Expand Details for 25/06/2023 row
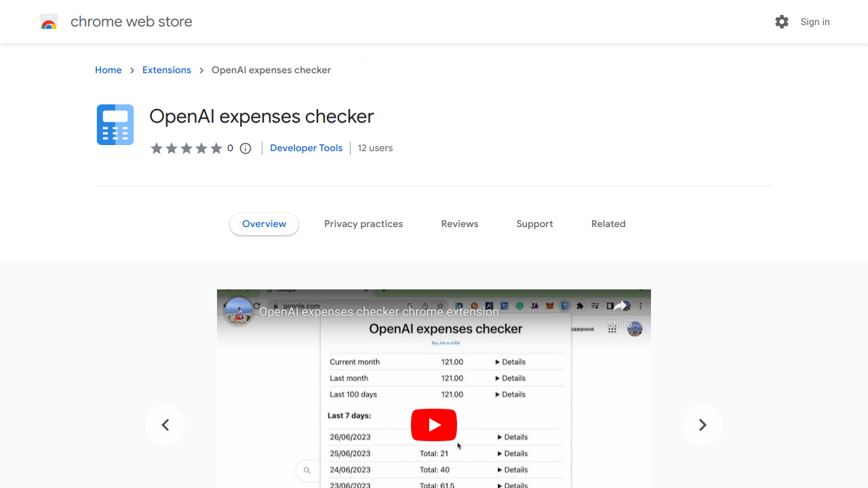Image resolution: width=868 pixels, height=488 pixels. click(x=513, y=453)
